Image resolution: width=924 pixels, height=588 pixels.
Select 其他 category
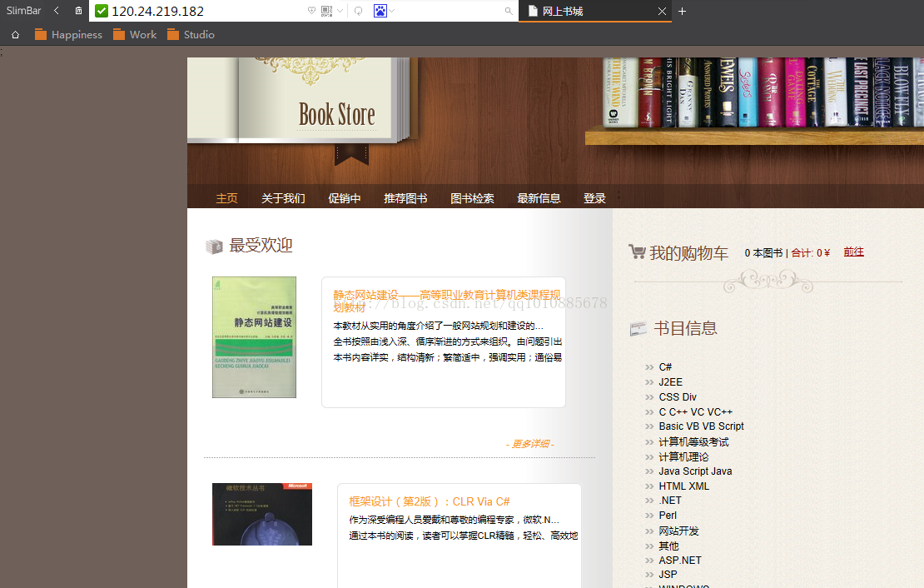pos(668,546)
